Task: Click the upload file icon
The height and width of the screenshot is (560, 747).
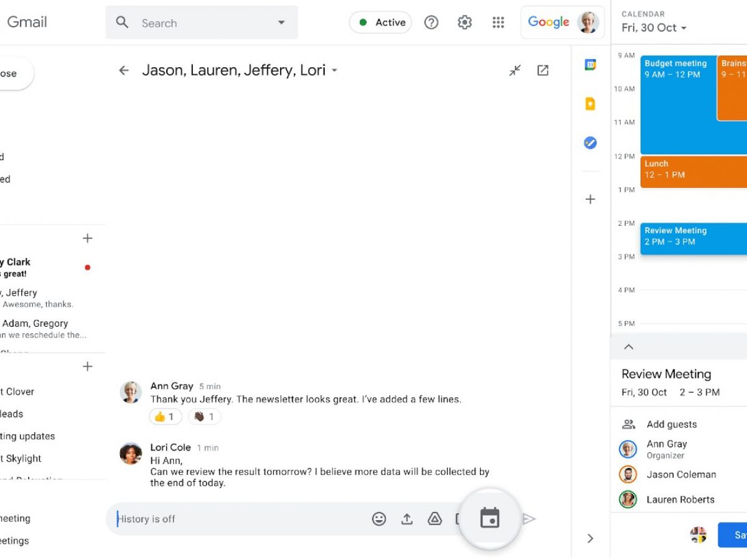Action: pyautogui.click(x=407, y=519)
